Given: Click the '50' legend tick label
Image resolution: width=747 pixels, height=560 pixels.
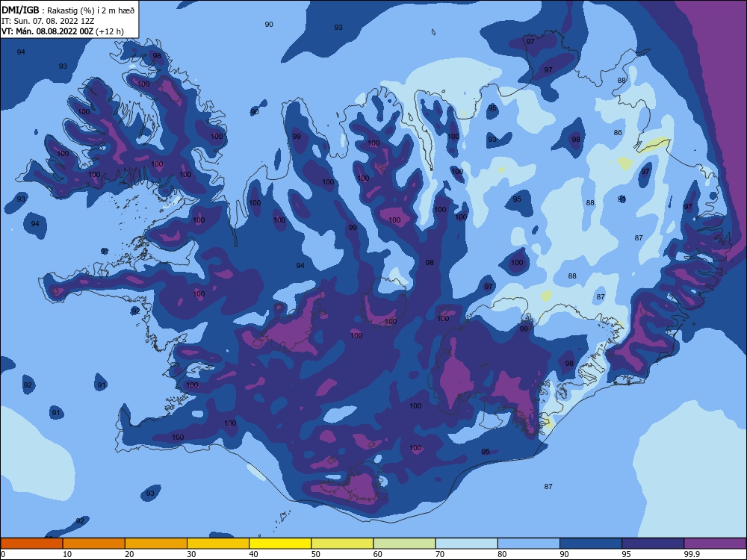Looking at the screenshot, I should pyautogui.click(x=315, y=554).
